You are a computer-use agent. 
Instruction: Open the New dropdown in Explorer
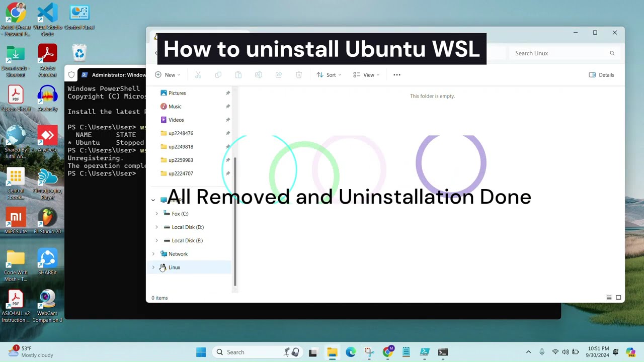coord(168,75)
